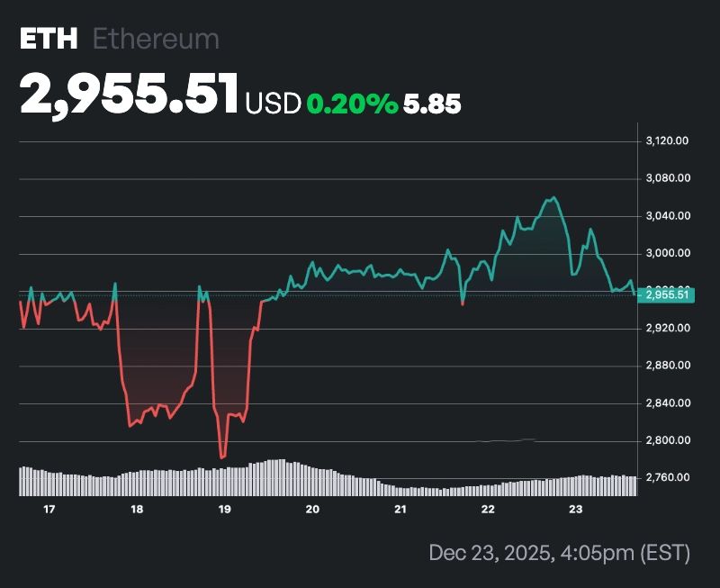Select the Ethereum name label
This screenshot has width=720, height=588.
(x=156, y=39)
